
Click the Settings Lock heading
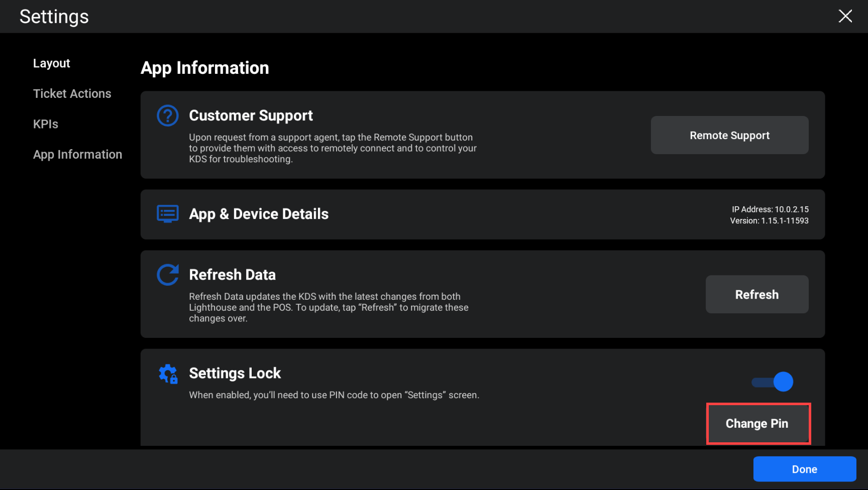pyautogui.click(x=235, y=374)
